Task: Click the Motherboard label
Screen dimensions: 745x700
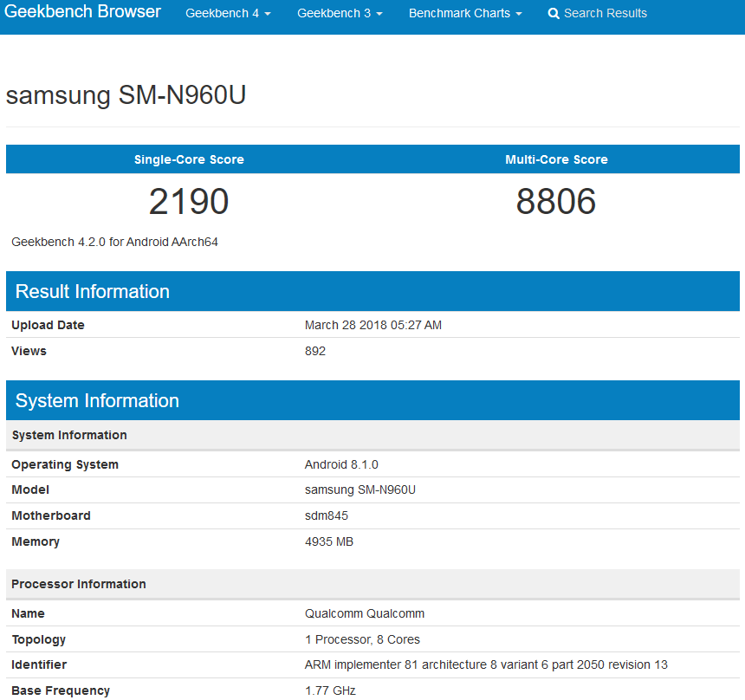Action: tap(51, 515)
